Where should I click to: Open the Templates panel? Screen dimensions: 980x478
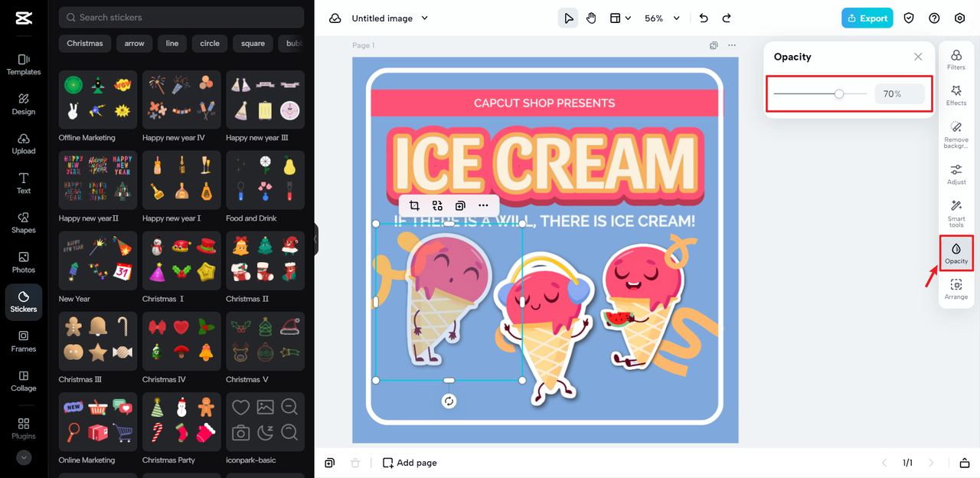(x=24, y=64)
